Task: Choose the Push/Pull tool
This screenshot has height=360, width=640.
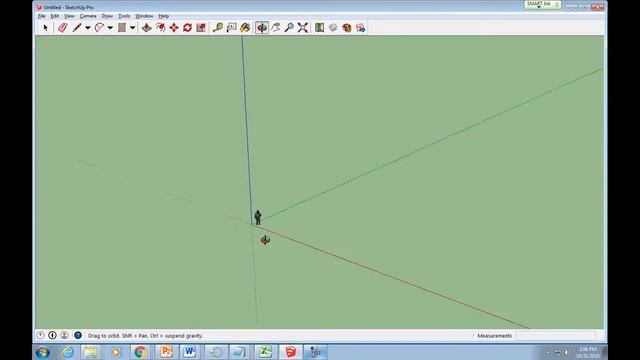Action: coord(147,27)
